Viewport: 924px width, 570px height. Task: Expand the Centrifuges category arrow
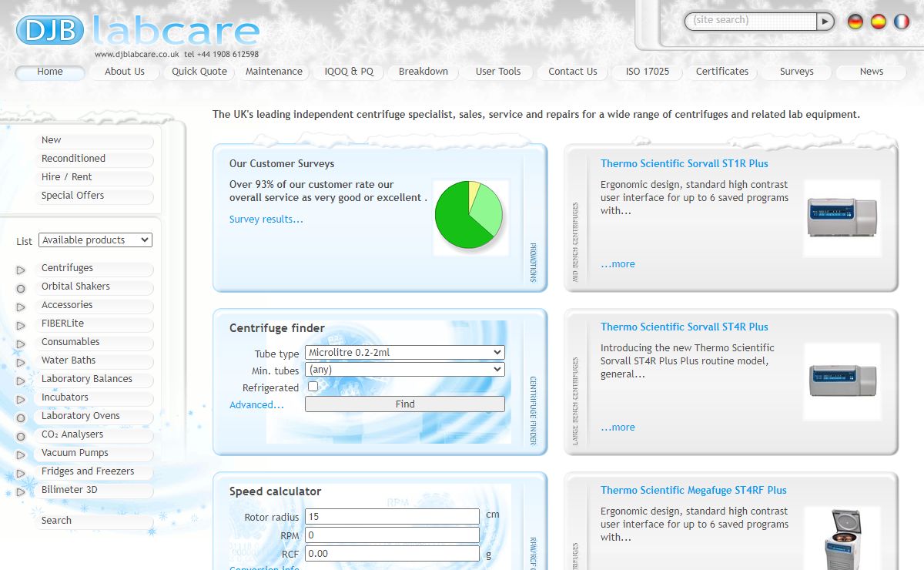(21, 270)
